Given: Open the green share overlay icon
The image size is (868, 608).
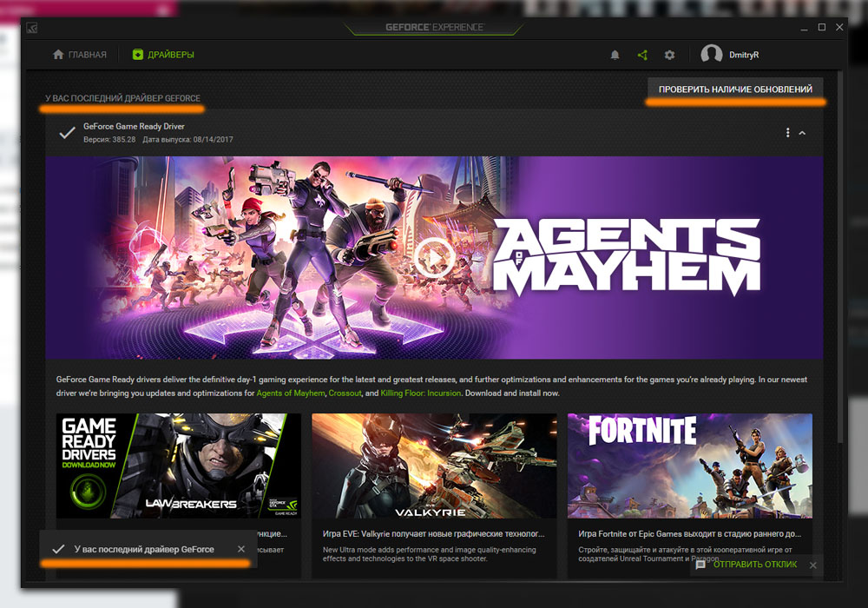Looking at the screenshot, I should pos(642,55).
